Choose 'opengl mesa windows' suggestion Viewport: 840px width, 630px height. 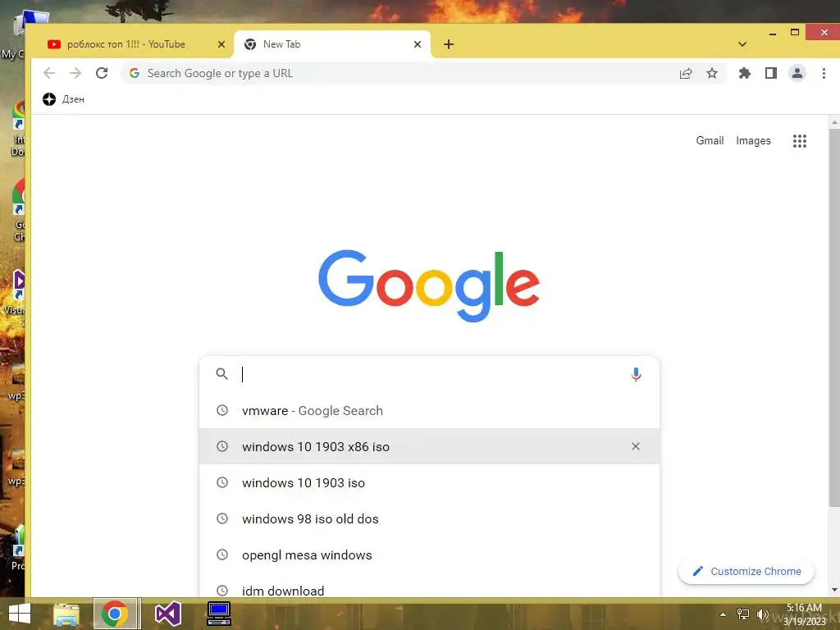click(429, 555)
